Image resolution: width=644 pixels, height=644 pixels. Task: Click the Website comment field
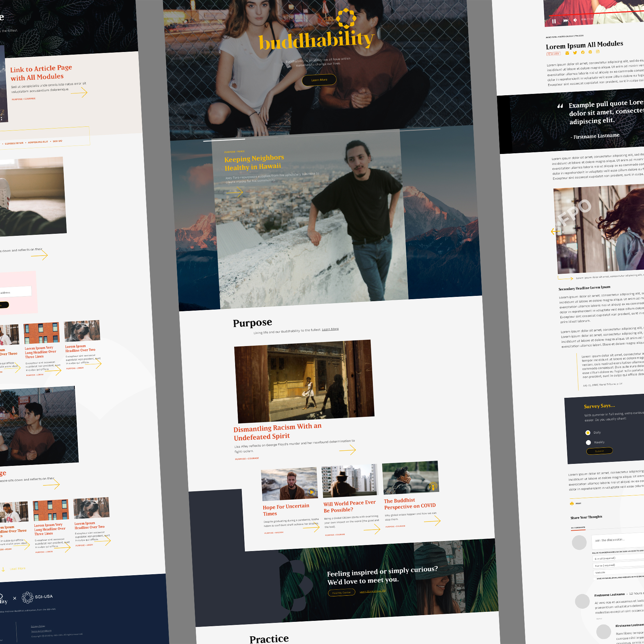(619, 572)
